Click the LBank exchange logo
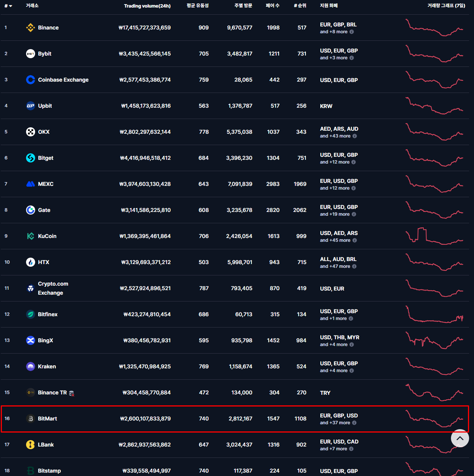 tap(31, 445)
